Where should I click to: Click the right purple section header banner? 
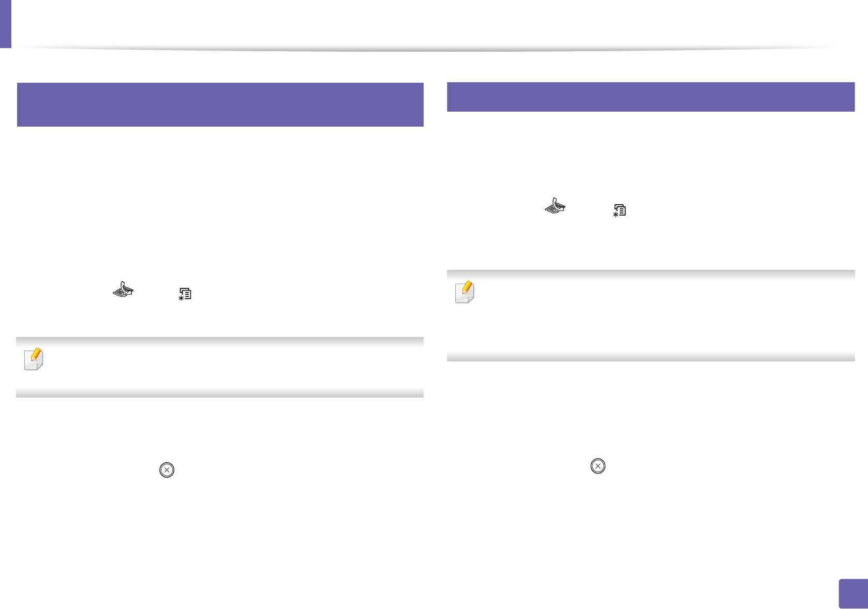tap(650, 97)
